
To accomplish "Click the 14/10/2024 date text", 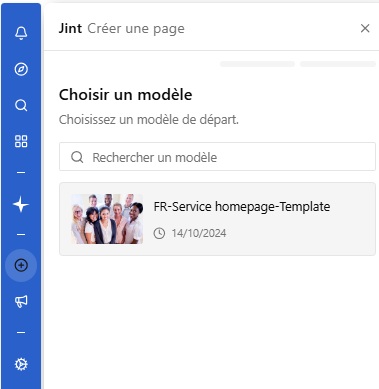I will (199, 233).
